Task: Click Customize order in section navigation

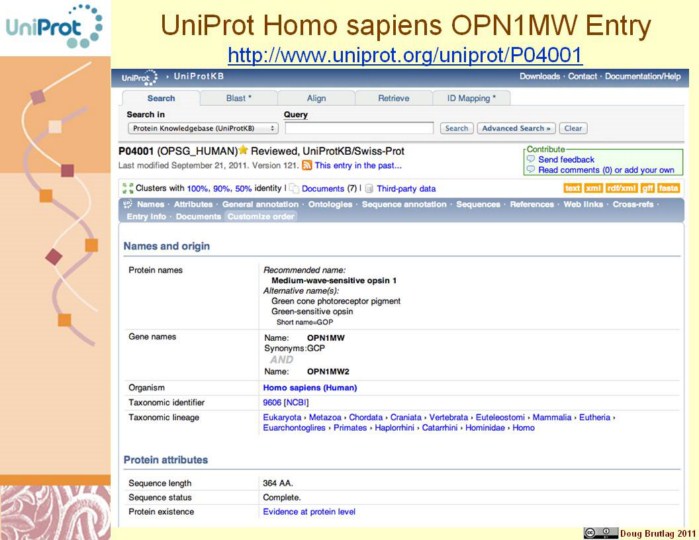Action: click(x=261, y=216)
